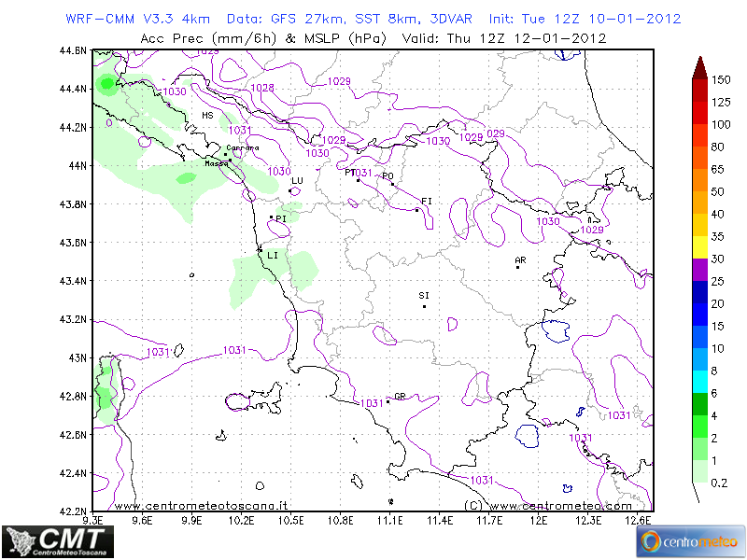Click the WRF-CMM V3.3 4km title text

coord(138,19)
